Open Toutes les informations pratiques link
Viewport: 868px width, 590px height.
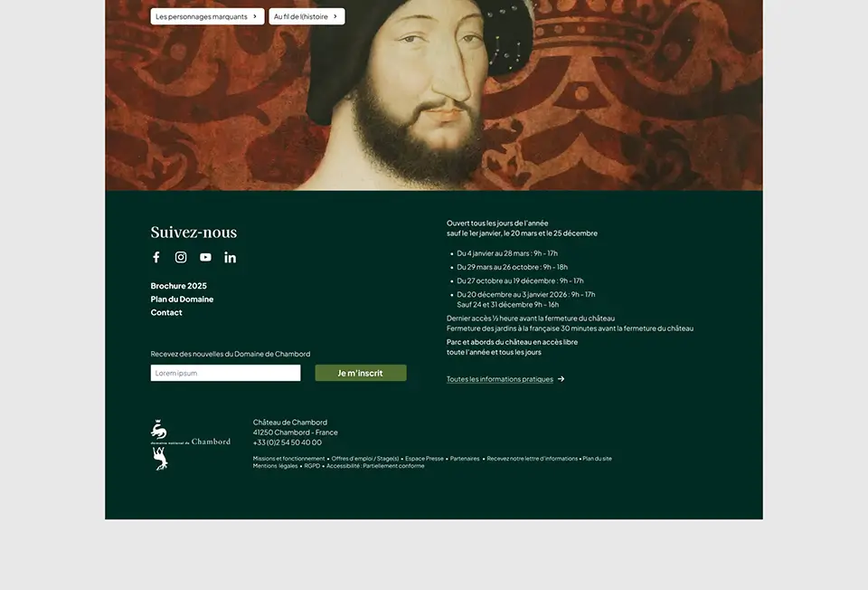point(500,379)
